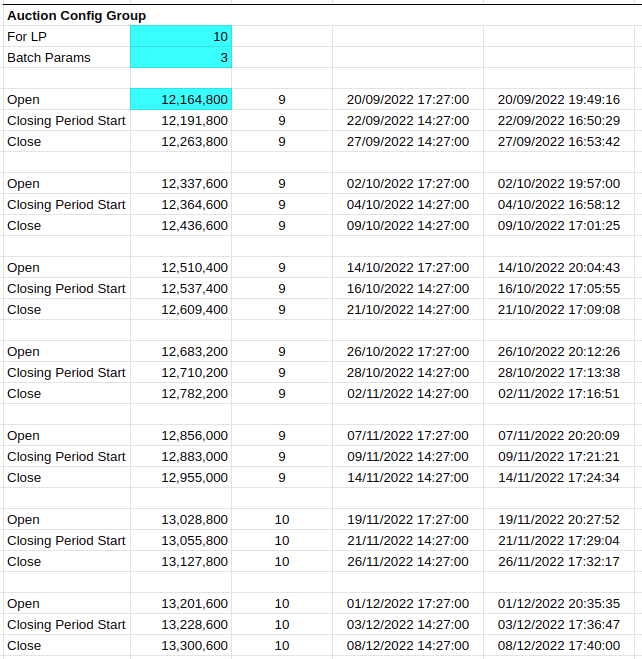The image size is (642, 659).
Task: Click the 07/11/2022 17:27:00 date cell
Action: 407,436
